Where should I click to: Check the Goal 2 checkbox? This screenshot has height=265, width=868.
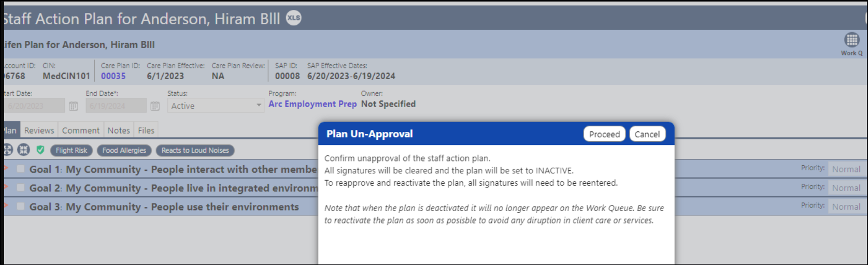click(x=21, y=187)
